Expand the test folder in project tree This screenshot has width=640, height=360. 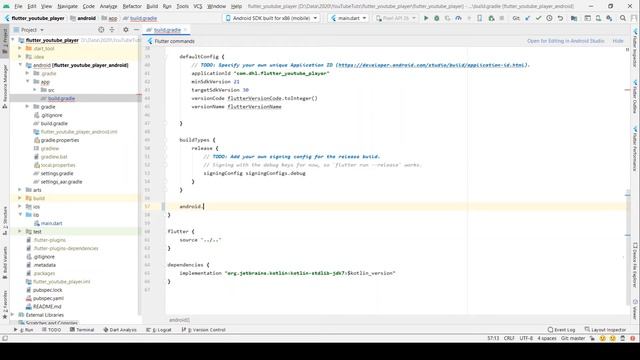[x=20, y=231]
